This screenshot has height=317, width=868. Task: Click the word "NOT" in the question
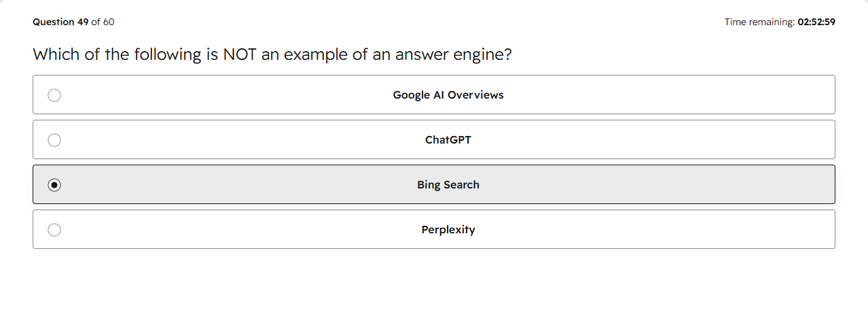(x=240, y=54)
